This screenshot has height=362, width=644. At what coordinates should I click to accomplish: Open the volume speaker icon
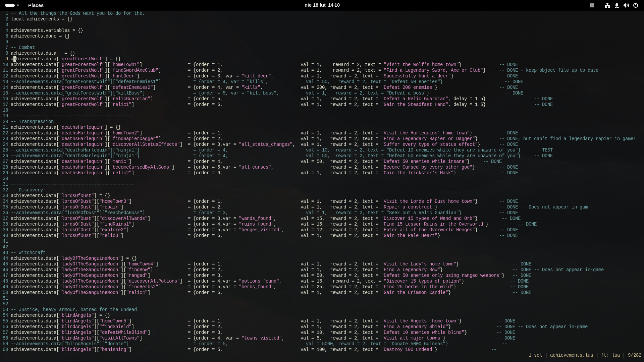point(626,5)
